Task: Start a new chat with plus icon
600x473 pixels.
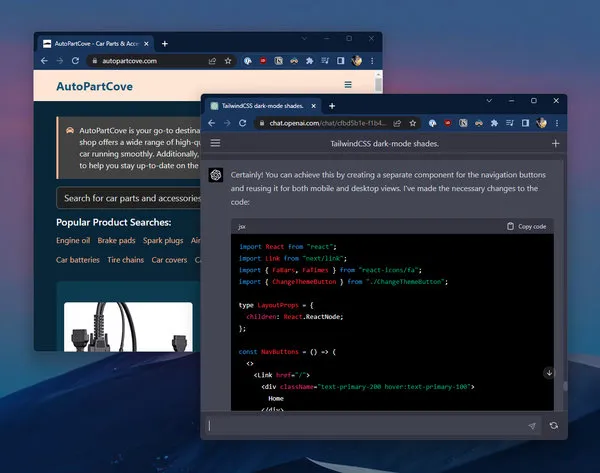Action: coord(555,144)
